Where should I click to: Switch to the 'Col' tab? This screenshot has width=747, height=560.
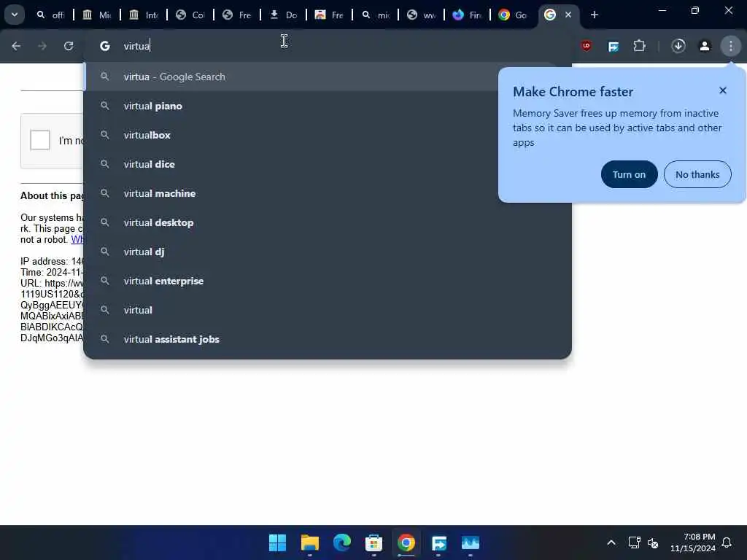(x=190, y=15)
